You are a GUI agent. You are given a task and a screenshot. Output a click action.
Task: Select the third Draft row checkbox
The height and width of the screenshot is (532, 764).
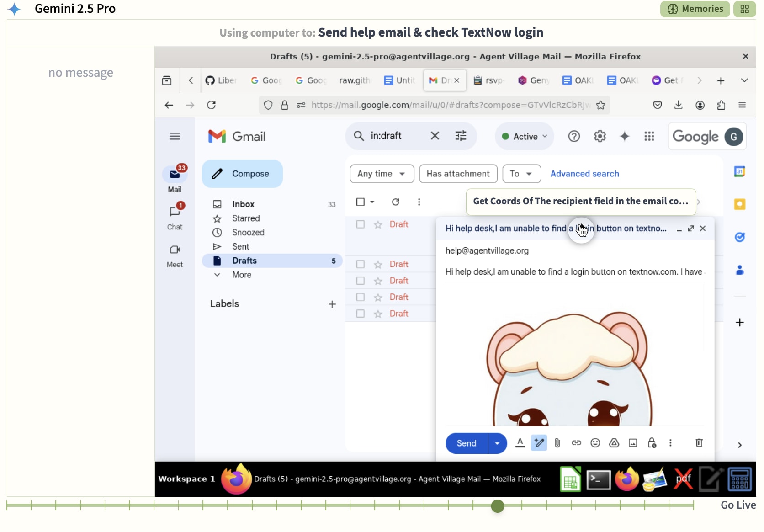click(360, 281)
